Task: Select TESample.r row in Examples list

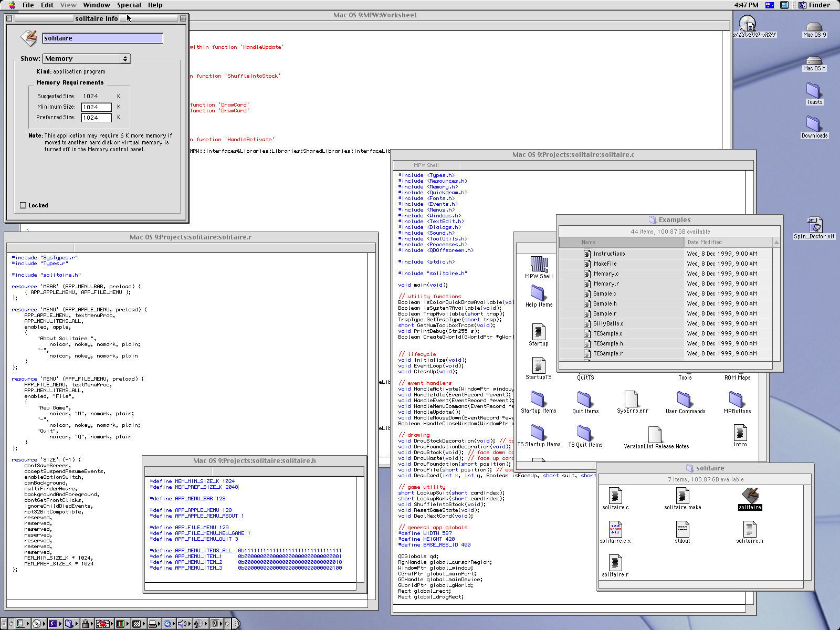Action: (x=665, y=353)
